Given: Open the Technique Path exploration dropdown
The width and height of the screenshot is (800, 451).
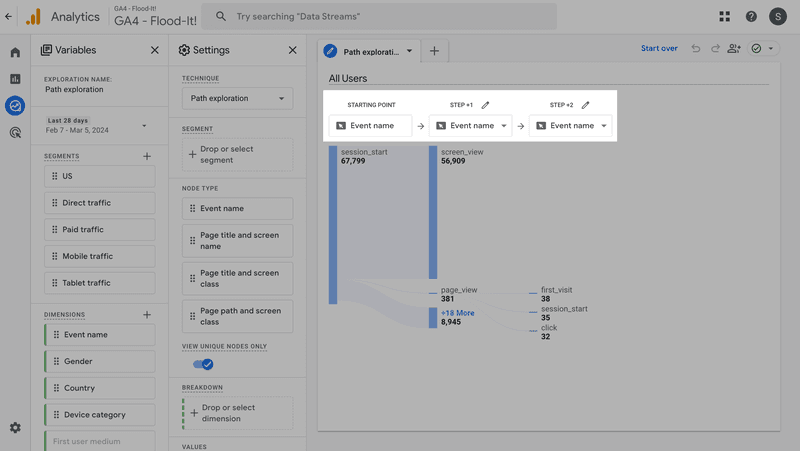Looking at the screenshot, I should coord(237,98).
